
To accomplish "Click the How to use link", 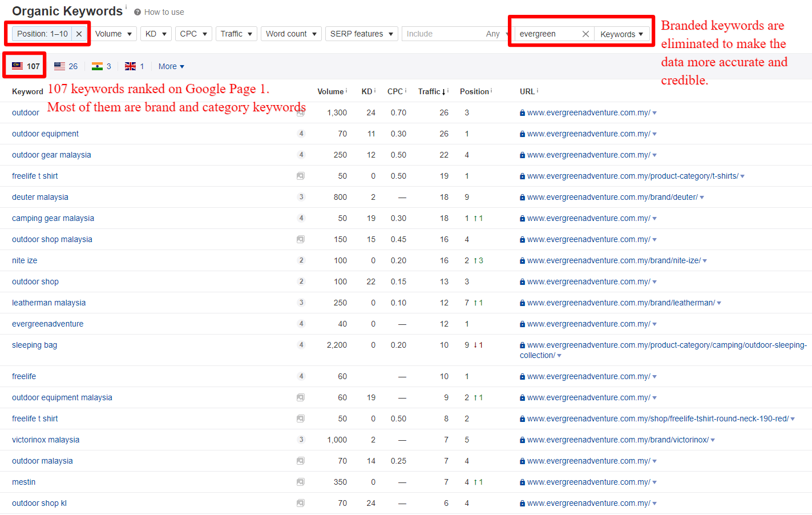I will click(164, 12).
